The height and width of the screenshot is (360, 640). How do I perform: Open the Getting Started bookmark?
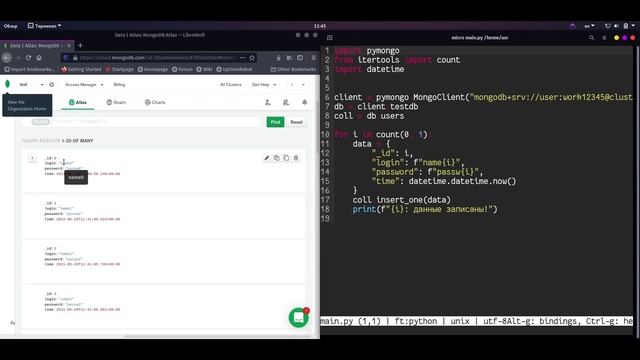coord(81,69)
